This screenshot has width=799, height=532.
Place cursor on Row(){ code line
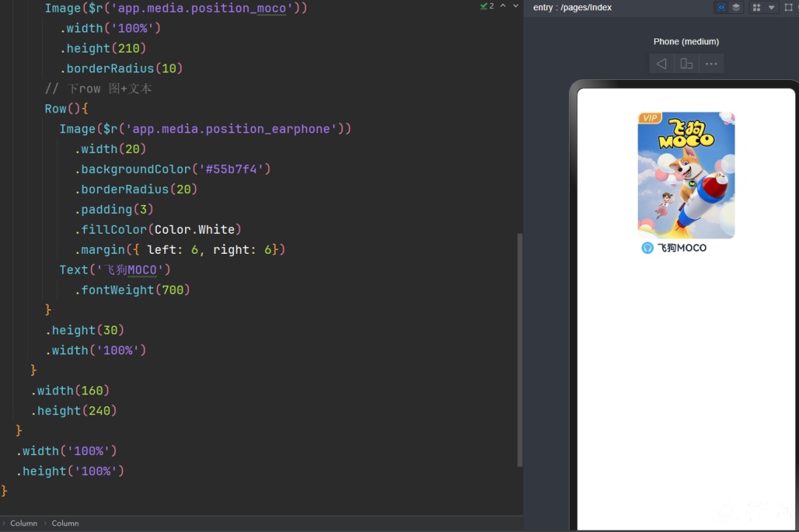(67, 109)
